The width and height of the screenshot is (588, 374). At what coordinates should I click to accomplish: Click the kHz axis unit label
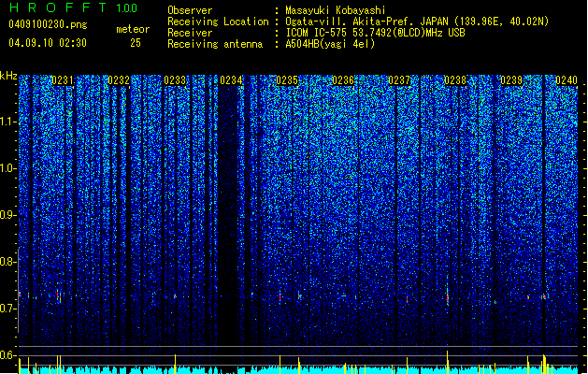(8, 76)
